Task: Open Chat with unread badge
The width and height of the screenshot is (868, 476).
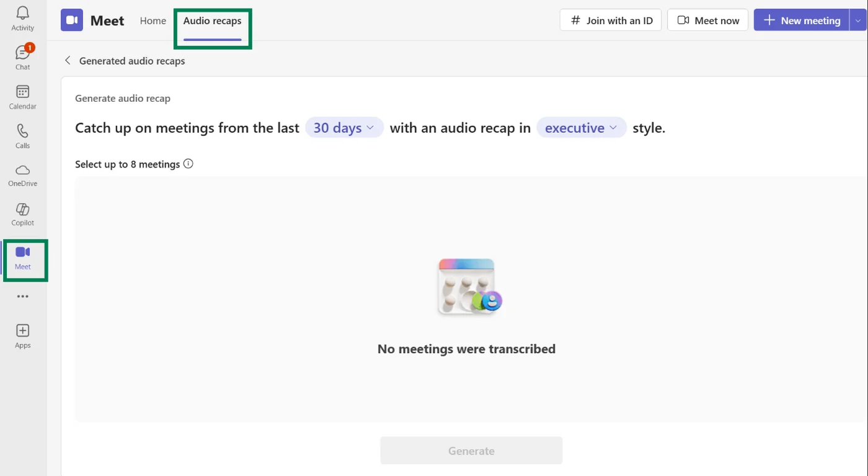Action: 22,57
